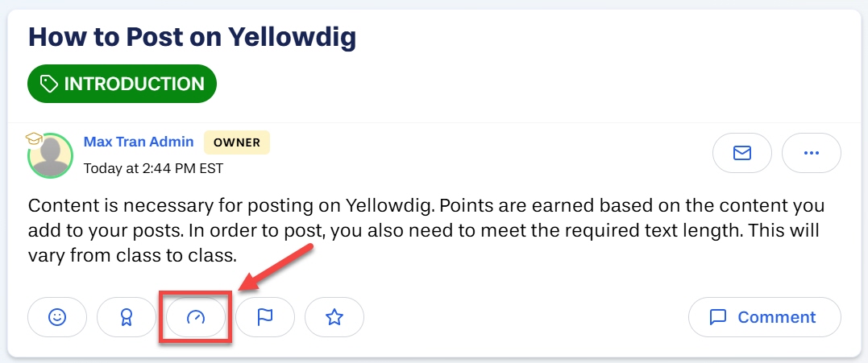
Task: Click the graduation cap icon on avatar
Action: [35, 138]
